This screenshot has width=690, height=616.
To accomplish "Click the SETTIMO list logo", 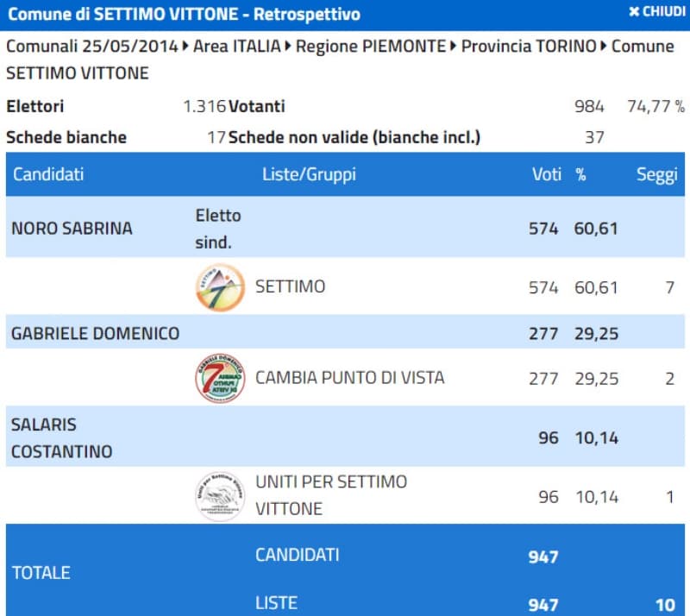I will pos(220,286).
